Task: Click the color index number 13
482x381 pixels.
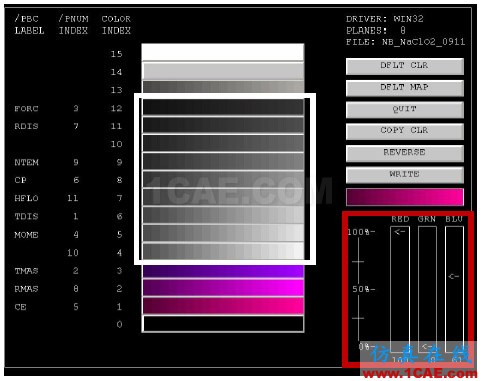Action: click(116, 90)
